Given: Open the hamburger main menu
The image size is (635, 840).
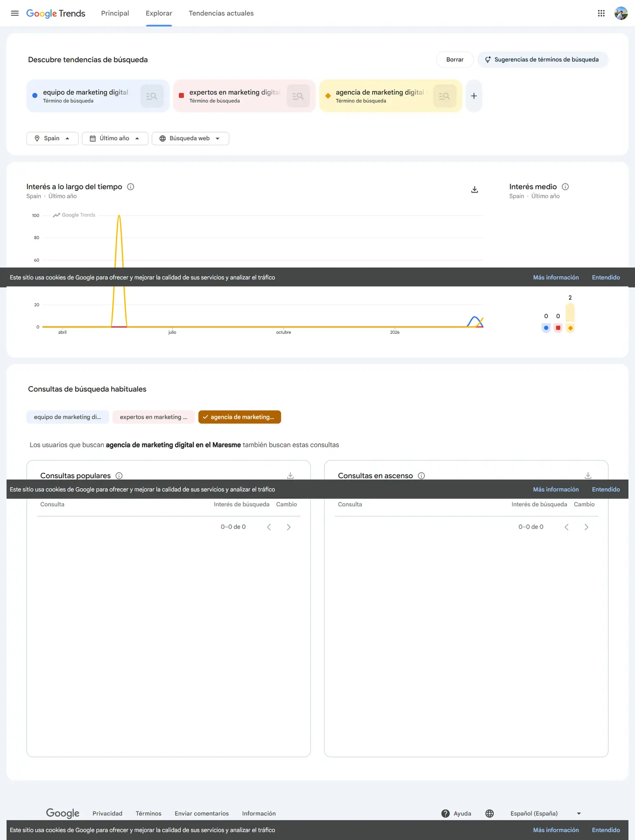Looking at the screenshot, I should pyautogui.click(x=14, y=13).
